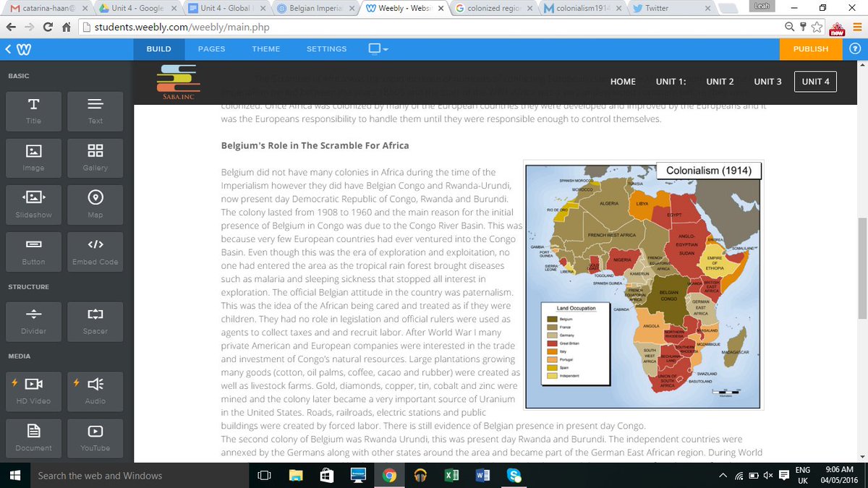868x488 pixels.
Task: Pick the Spacer structure element
Action: (95, 320)
